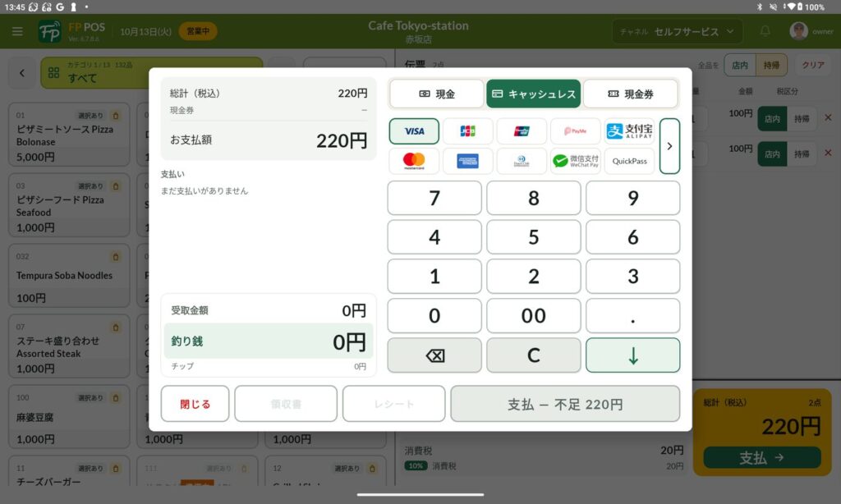Select VISA card payment
The height and width of the screenshot is (504, 841).
pyautogui.click(x=414, y=131)
